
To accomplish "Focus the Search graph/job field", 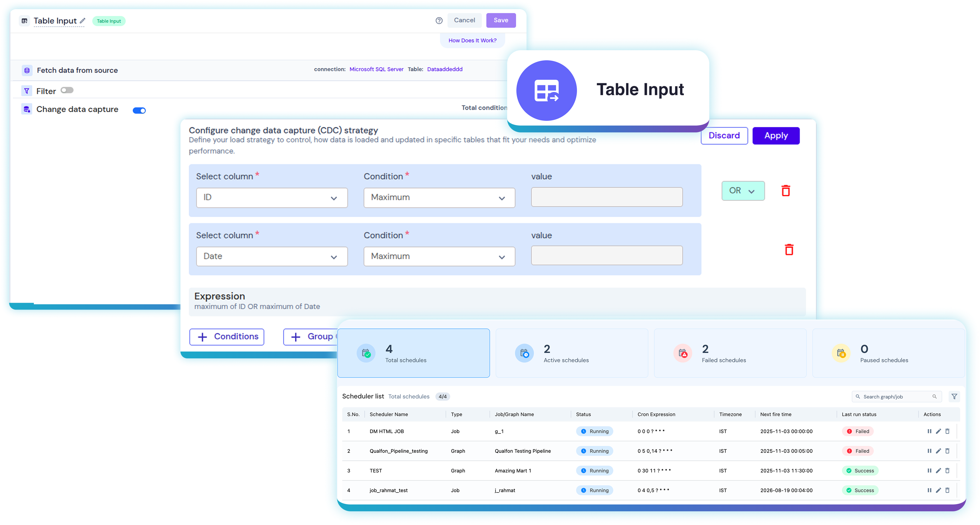I will [896, 397].
